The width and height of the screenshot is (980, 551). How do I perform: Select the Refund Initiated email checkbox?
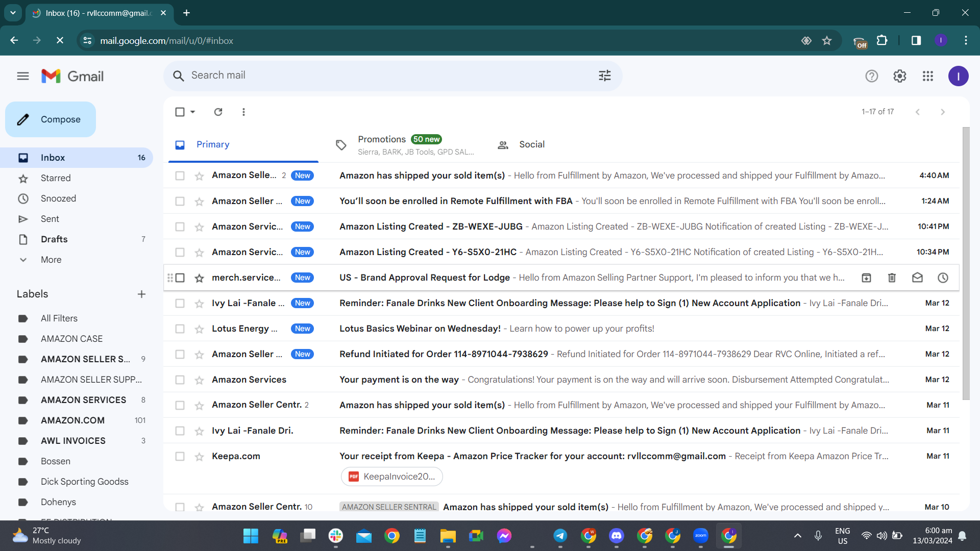(x=180, y=354)
